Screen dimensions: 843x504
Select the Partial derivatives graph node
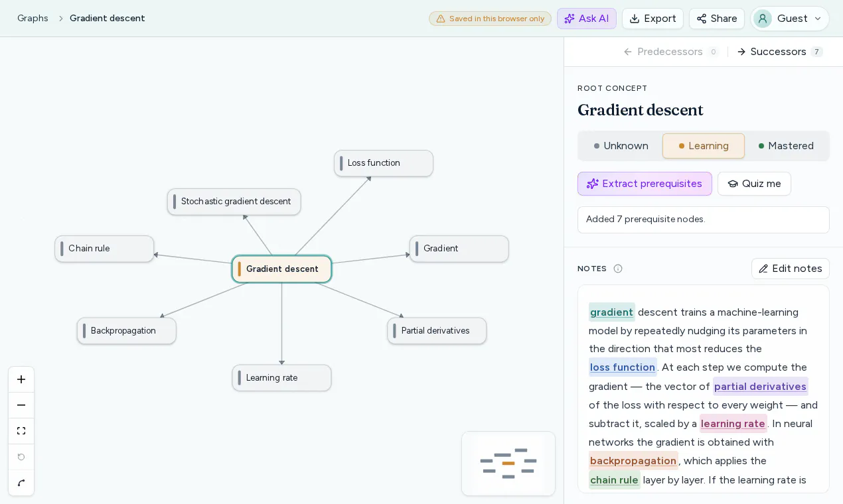pos(437,331)
